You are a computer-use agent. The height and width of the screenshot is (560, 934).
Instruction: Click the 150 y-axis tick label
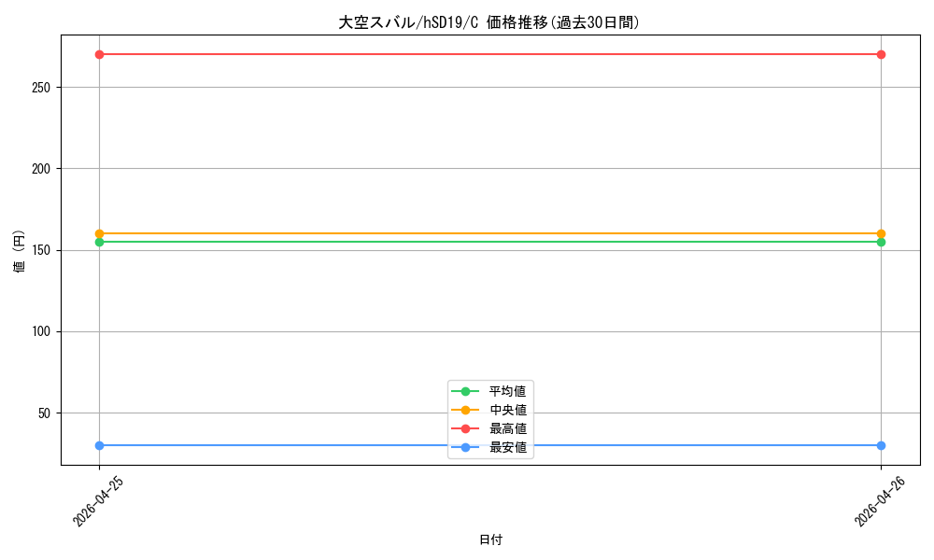click(41, 250)
